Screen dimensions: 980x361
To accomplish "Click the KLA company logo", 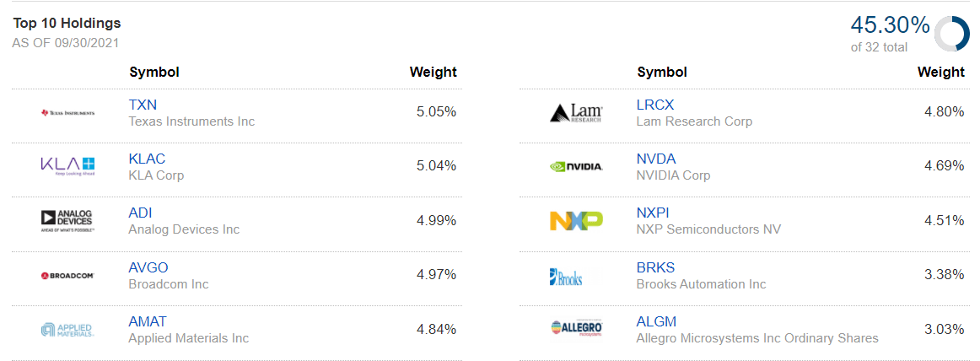I will point(67,166).
